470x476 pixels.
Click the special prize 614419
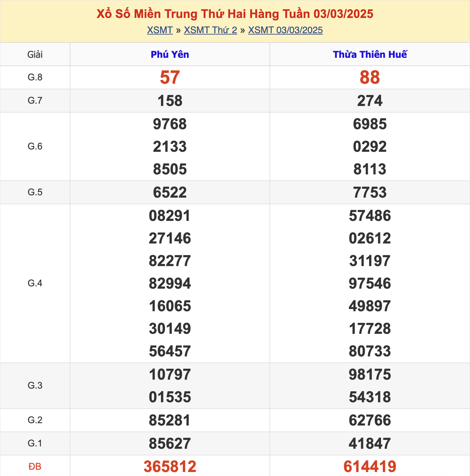(370, 466)
